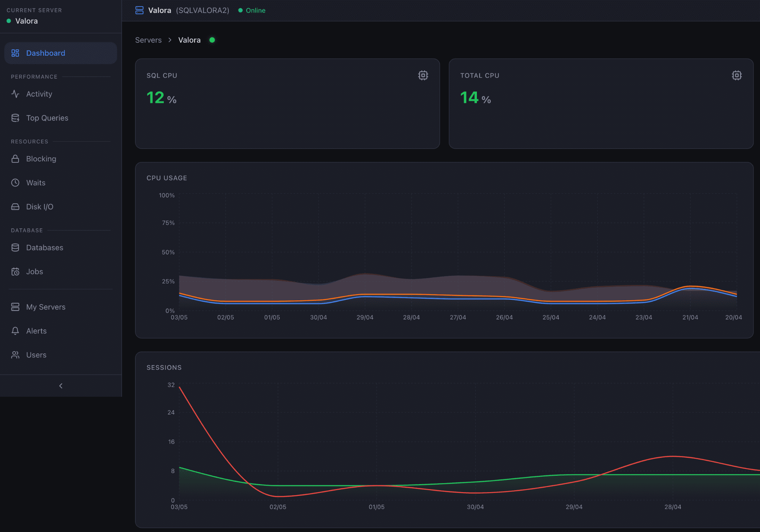Open the Users people icon
Screen dimensions: 760x532
point(15,355)
